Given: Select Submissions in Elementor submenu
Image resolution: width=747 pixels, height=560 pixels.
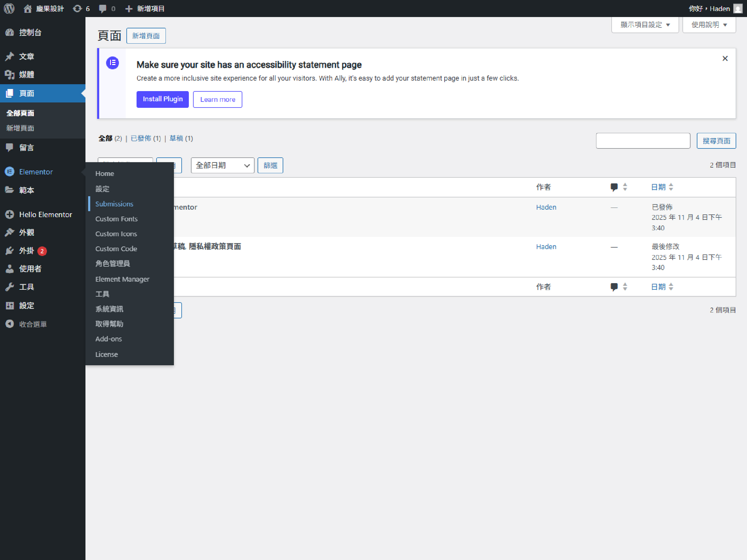Looking at the screenshot, I should (114, 204).
